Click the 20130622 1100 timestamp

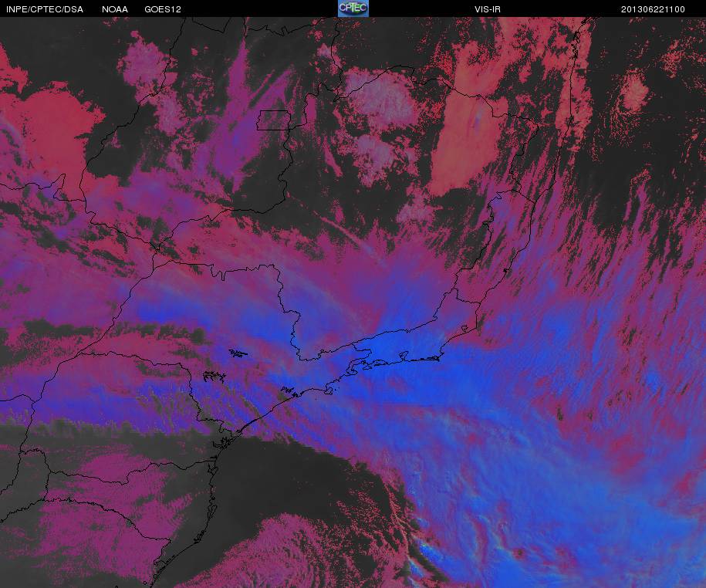click(x=653, y=9)
